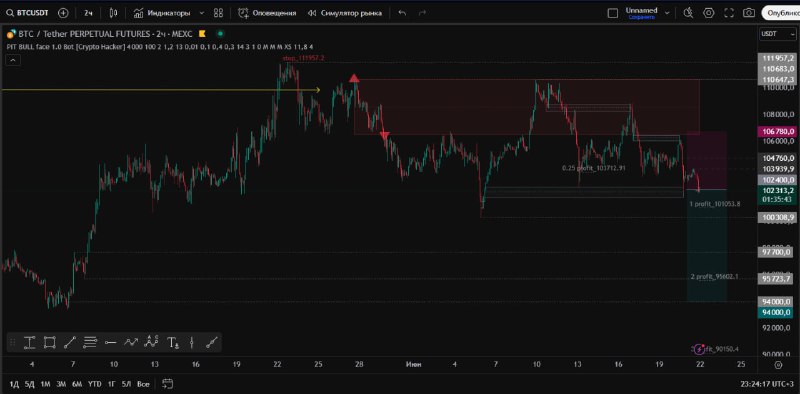Viewport: 800px width, 394px height.
Task: Click the Опубликовать publish button
Action: click(780, 13)
